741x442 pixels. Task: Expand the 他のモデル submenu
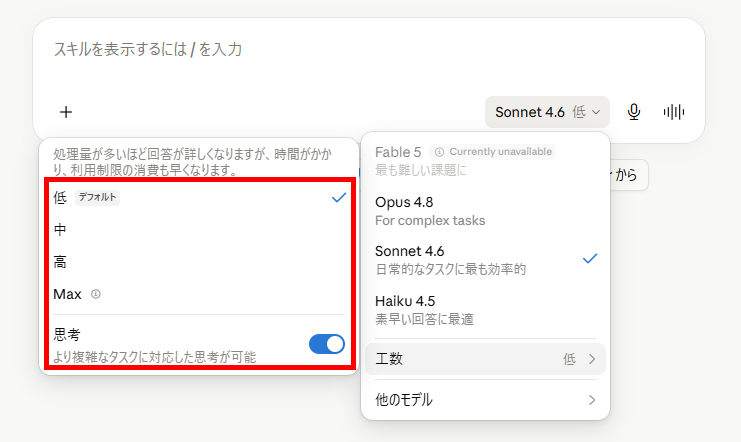[485, 400]
